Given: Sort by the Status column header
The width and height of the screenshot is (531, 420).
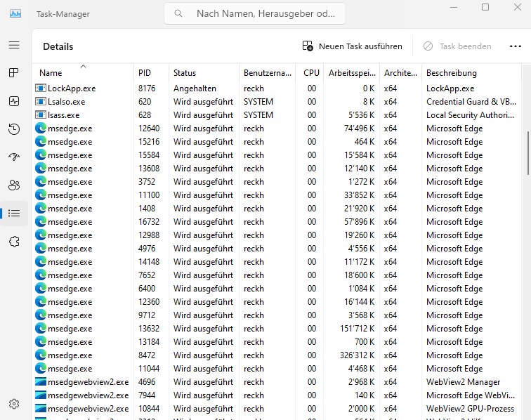Looking at the screenshot, I should coord(204,73).
